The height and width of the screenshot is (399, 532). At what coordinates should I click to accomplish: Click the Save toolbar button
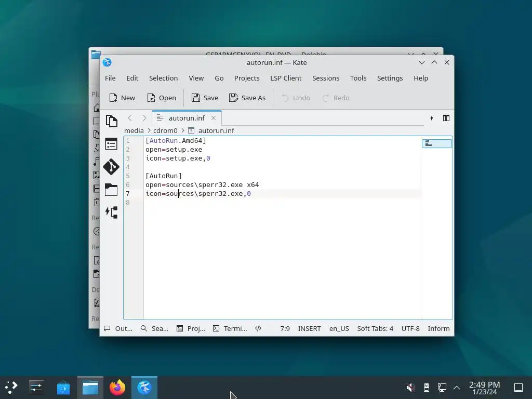point(205,98)
